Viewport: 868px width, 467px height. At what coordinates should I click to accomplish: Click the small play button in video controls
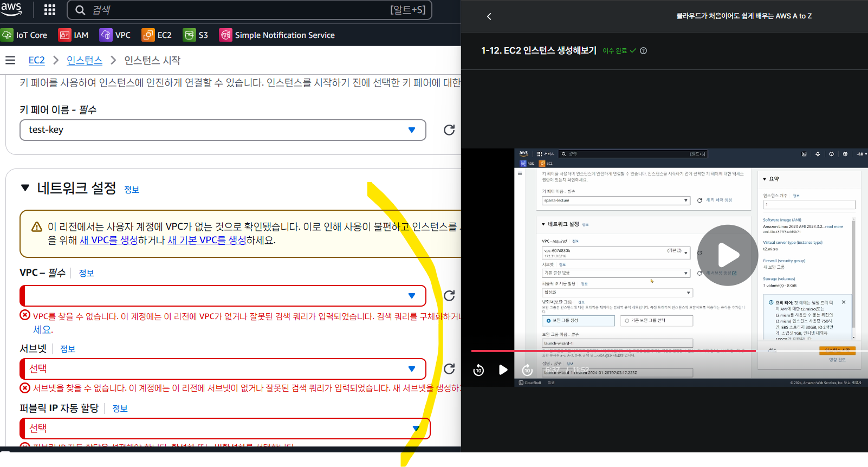pos(503,370)
